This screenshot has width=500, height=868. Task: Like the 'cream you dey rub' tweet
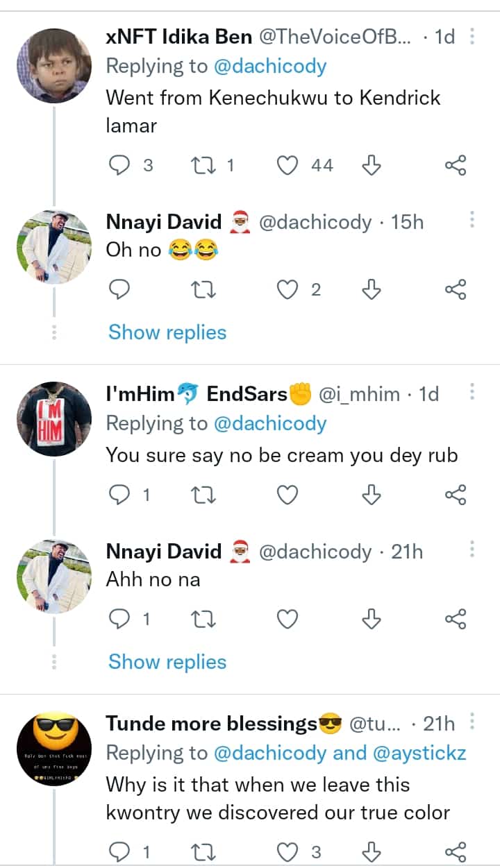[x=287, y=495]
